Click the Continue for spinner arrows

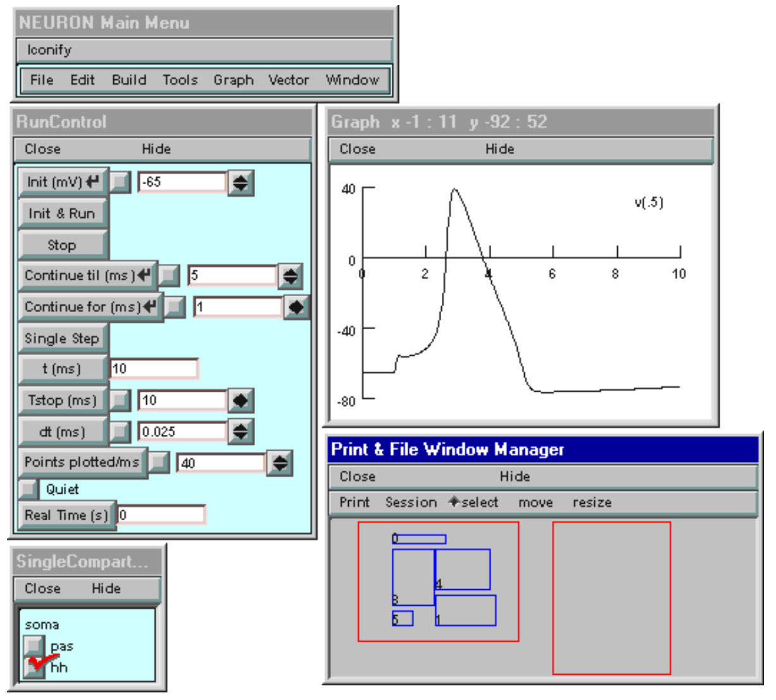(296, 308)
